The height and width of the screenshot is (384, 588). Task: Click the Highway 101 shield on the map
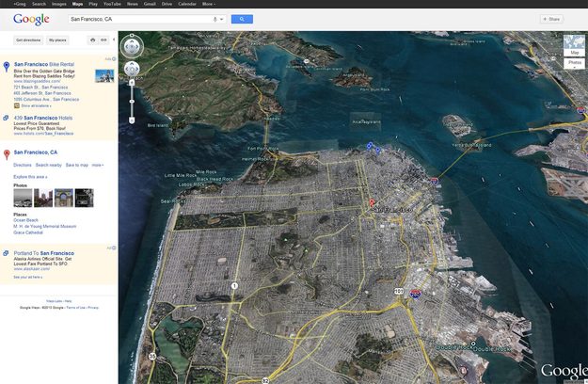(399, 291)
